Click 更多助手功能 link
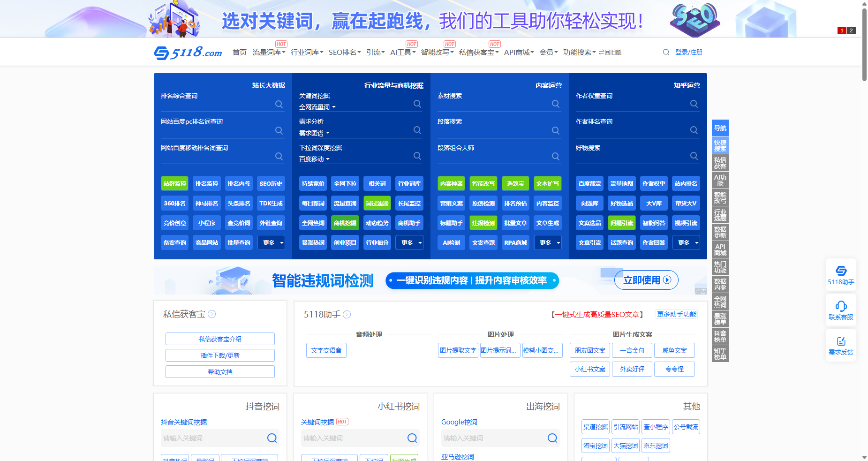 tap(677, 314)
